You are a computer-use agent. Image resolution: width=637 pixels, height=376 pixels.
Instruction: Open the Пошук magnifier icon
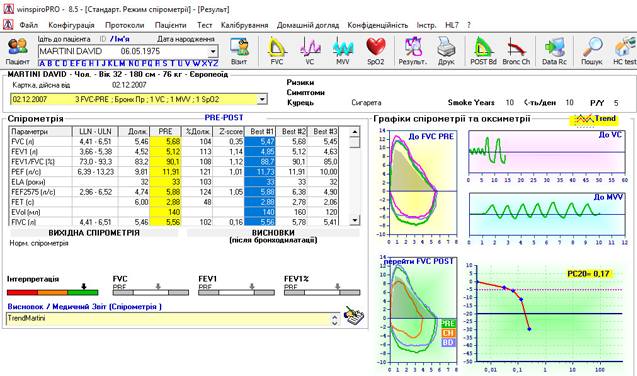pos(592,51)
